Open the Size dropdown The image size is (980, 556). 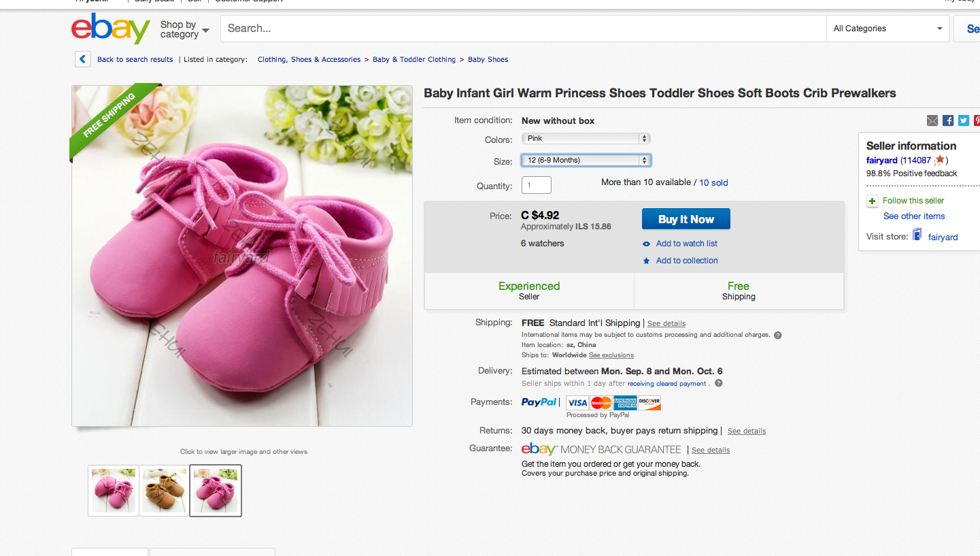point(586,161)
